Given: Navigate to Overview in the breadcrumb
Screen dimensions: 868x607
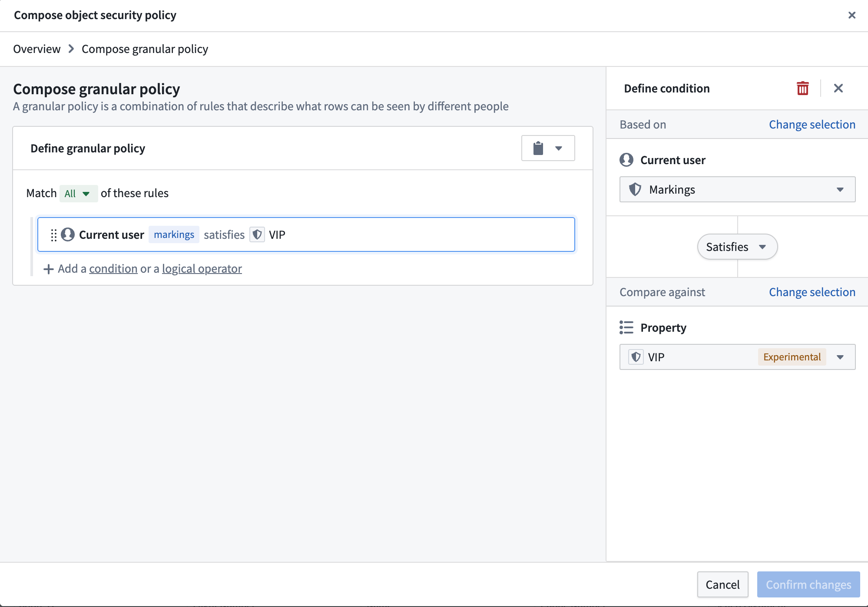Looking at the screenshot, I should [36, 49].
